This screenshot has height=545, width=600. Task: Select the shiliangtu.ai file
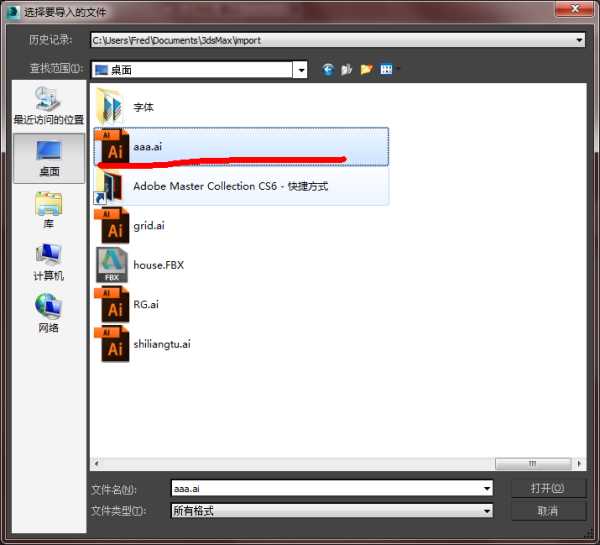coord(161,344)
